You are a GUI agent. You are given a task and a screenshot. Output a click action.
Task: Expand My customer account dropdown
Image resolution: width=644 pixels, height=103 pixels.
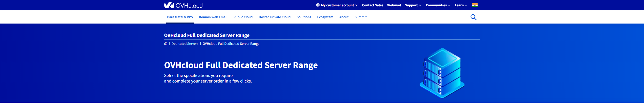click(337, 5)
